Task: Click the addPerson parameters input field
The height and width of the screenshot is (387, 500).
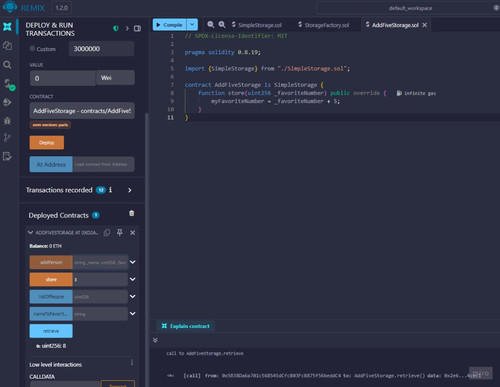Action: click(x=100, y=262)
